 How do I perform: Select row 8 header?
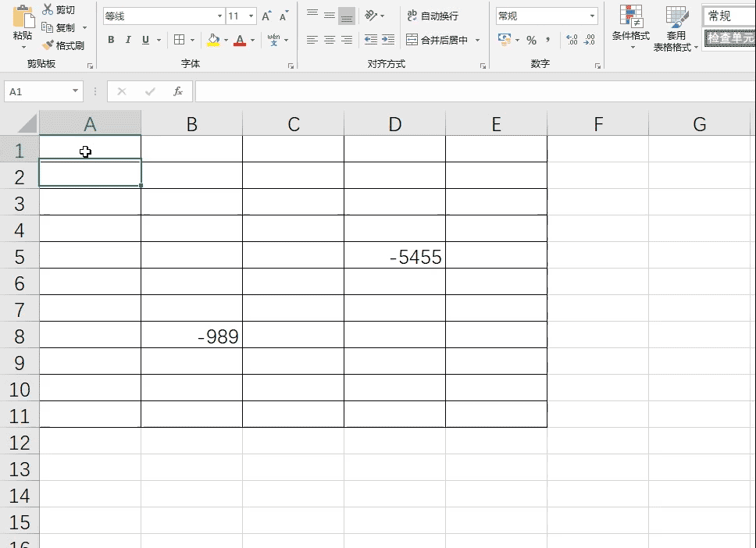coord(20,336)
